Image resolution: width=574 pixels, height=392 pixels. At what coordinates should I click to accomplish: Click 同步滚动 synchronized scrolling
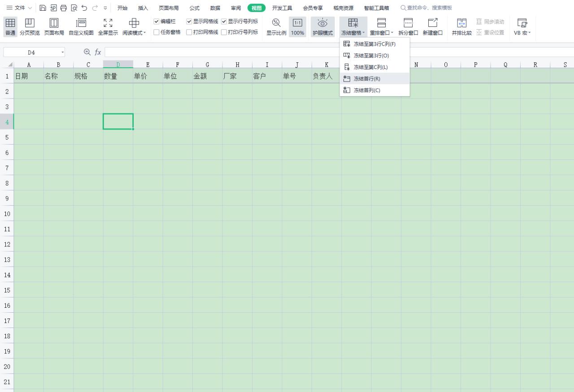click(x=490, y=22)
